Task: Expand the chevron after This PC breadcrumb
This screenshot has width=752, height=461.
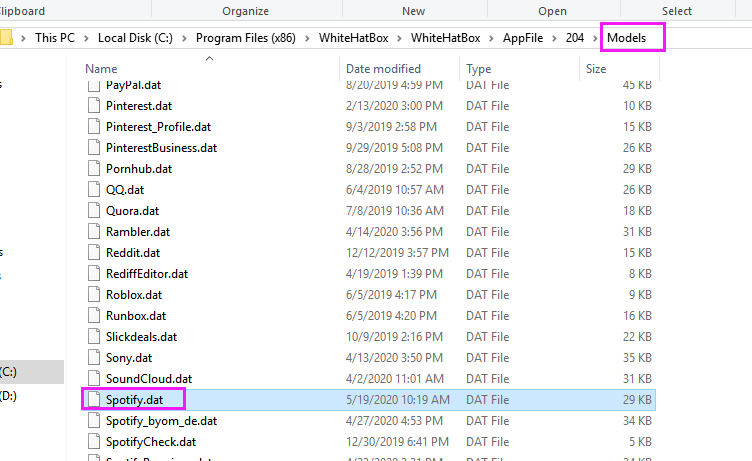Action: (x=88, y=38)
